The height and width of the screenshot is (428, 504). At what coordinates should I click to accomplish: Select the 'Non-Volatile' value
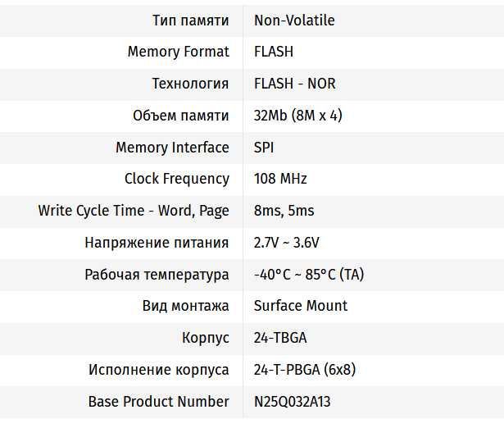294,20
